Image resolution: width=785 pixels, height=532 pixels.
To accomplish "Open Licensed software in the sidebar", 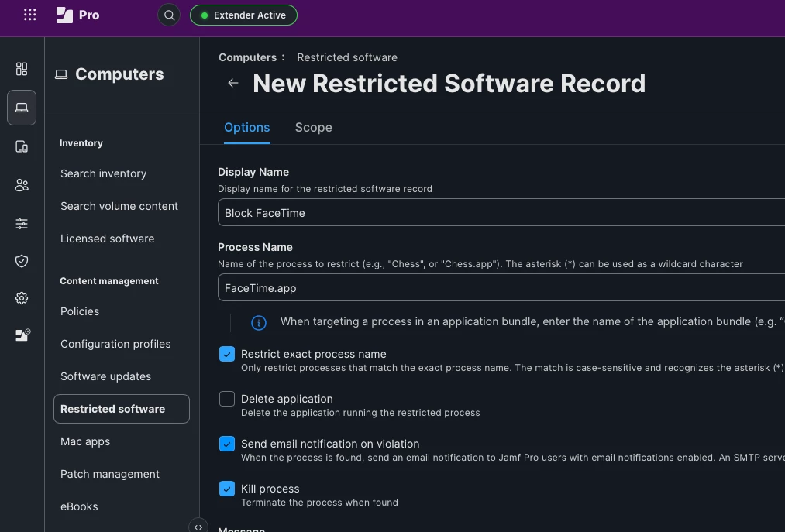I will pos(107,239).
